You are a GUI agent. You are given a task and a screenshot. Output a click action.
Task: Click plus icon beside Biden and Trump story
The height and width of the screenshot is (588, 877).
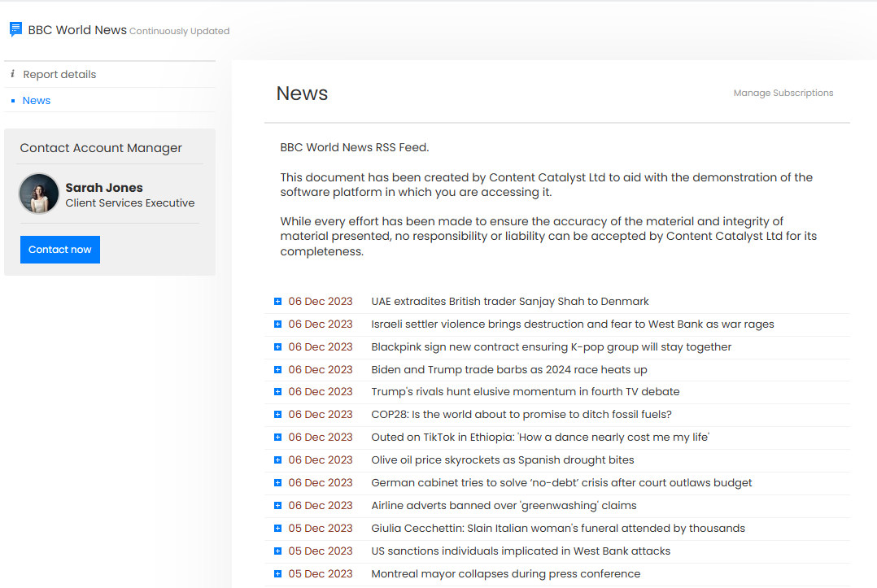[277, 370]
